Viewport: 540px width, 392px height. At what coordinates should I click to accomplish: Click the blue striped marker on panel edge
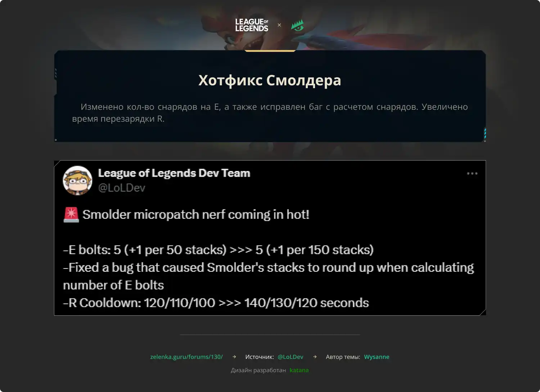pyautogui.click(x=485, y=134)
